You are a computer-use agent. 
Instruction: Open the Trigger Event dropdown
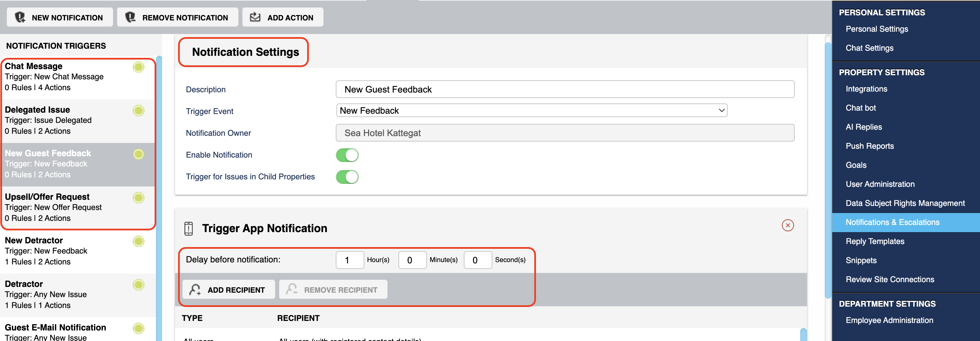[532, 111]
